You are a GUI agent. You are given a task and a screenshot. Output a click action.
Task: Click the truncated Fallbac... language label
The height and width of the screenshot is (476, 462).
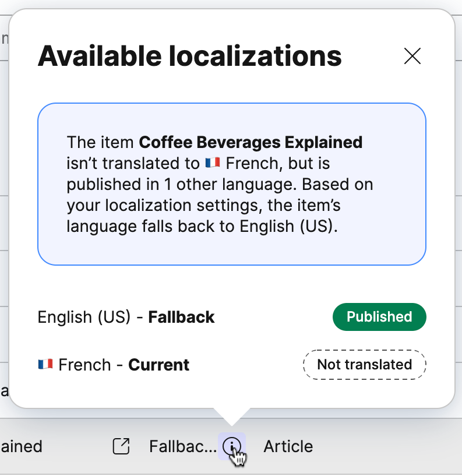[182, 446]
